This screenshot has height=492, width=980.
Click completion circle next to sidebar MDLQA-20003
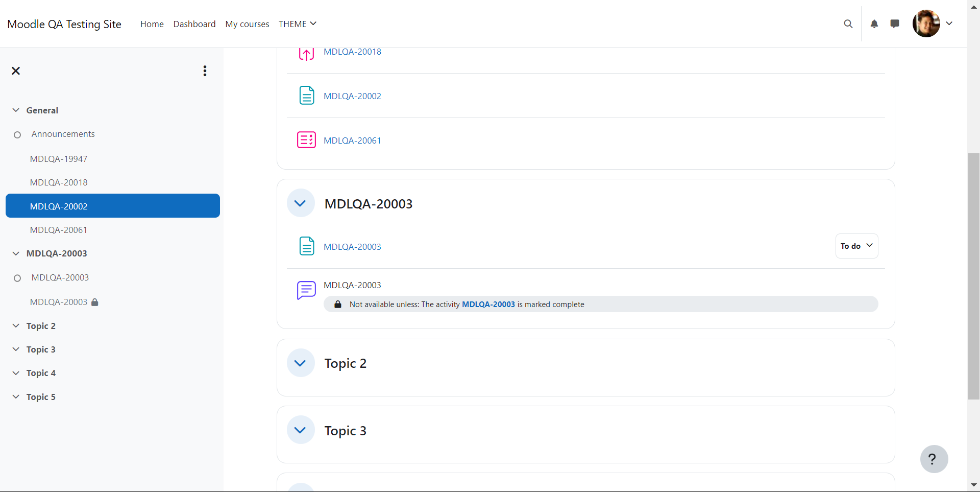pyautogui.click(x=17, y=278)
